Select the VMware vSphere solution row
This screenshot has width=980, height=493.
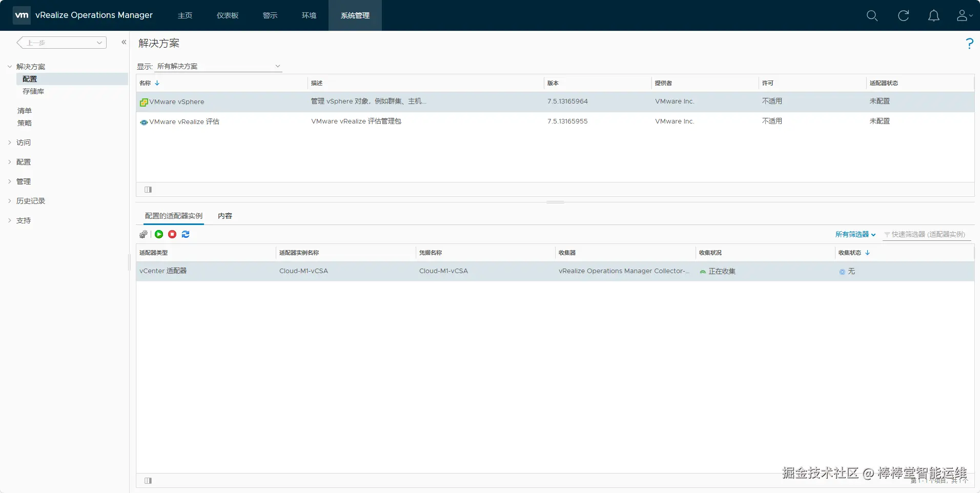coord(555,102)
